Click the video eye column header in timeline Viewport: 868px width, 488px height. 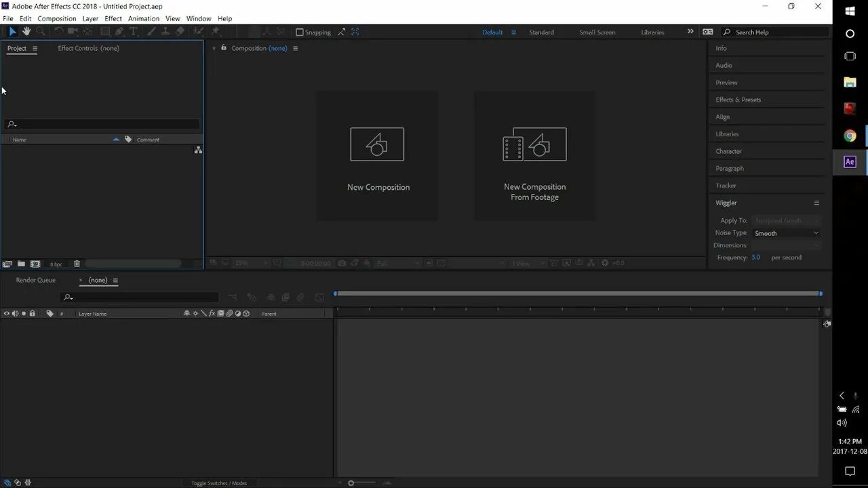click(7, 314)
